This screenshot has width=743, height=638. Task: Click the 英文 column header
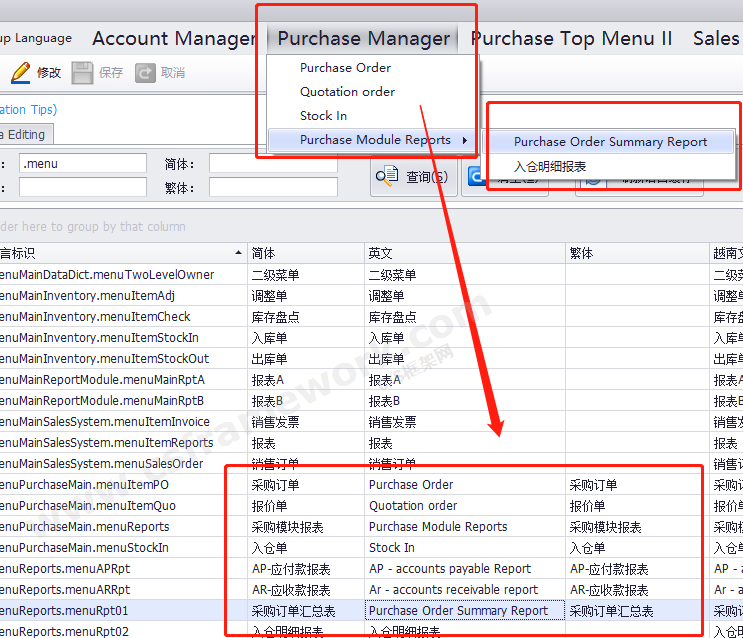tap(380, 253)
